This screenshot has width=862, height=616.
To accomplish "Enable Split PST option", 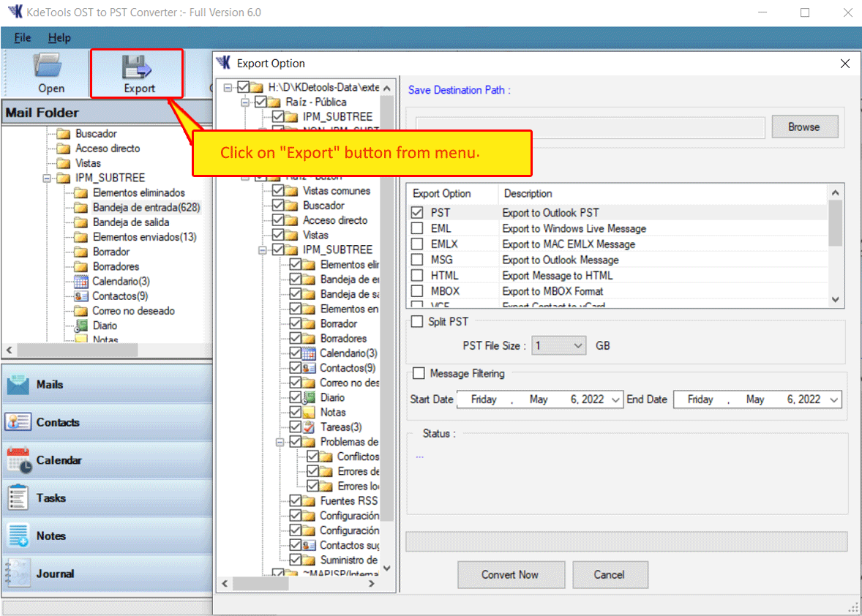I will pyautogui.click(x=419, y=321).
